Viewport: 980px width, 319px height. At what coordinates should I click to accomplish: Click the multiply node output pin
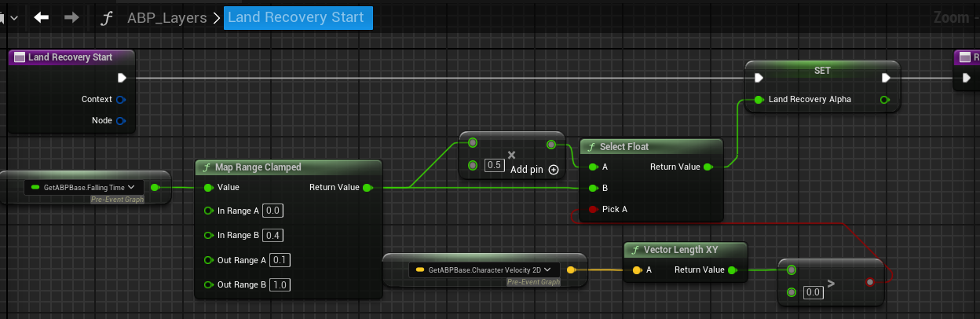click(551, 144)
